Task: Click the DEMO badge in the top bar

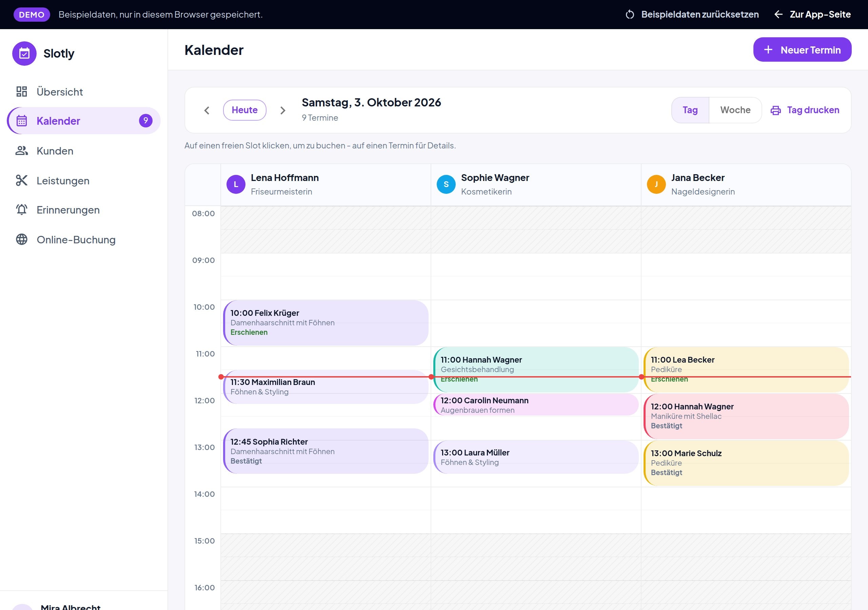Action: (x=32, y=14)
